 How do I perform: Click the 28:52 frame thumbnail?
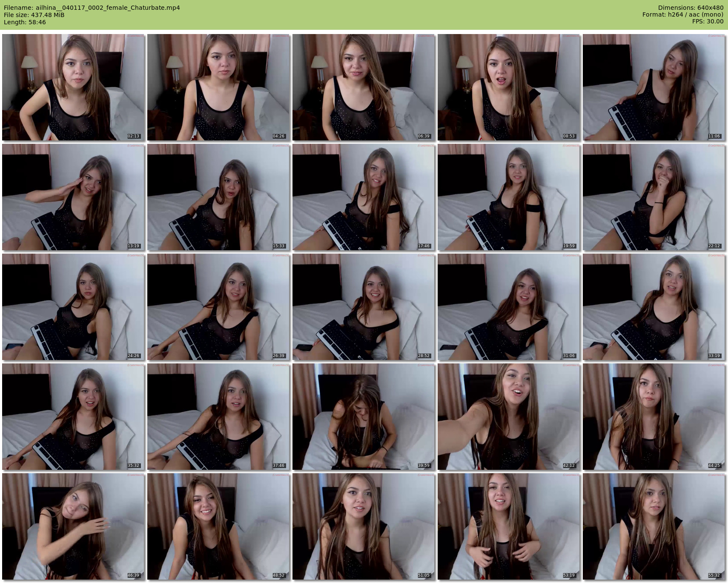[x=364, y=307]
